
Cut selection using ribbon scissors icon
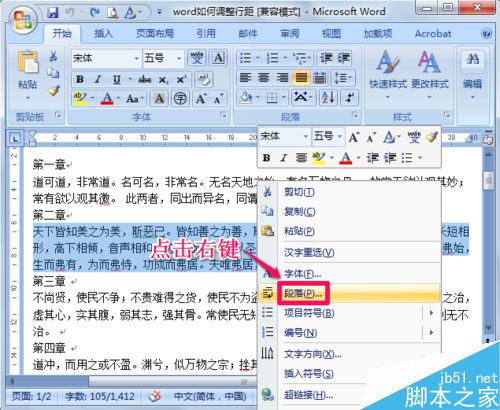pos(53,56)
